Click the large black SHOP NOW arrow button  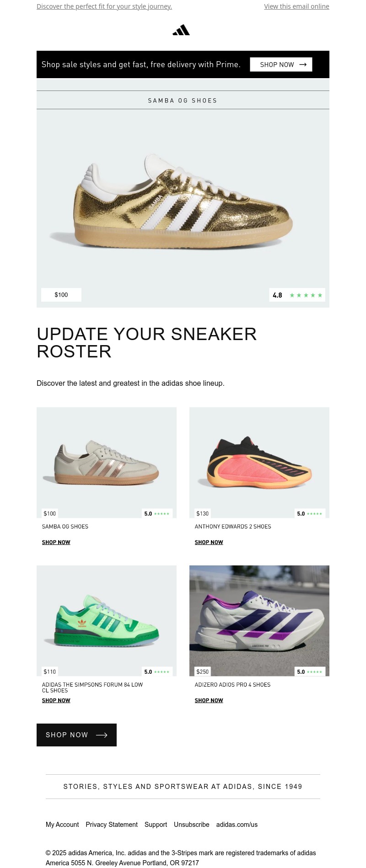[x=76, y=735]
